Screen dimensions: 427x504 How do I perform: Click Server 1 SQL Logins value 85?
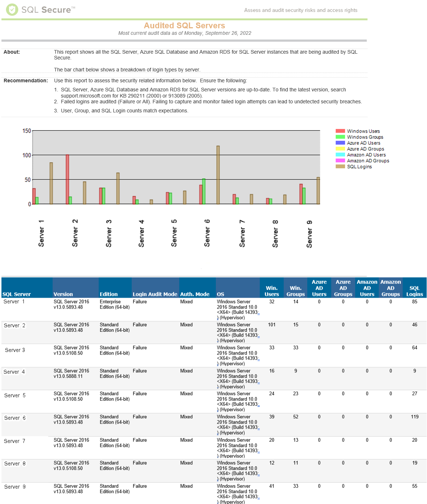(415, 302)
